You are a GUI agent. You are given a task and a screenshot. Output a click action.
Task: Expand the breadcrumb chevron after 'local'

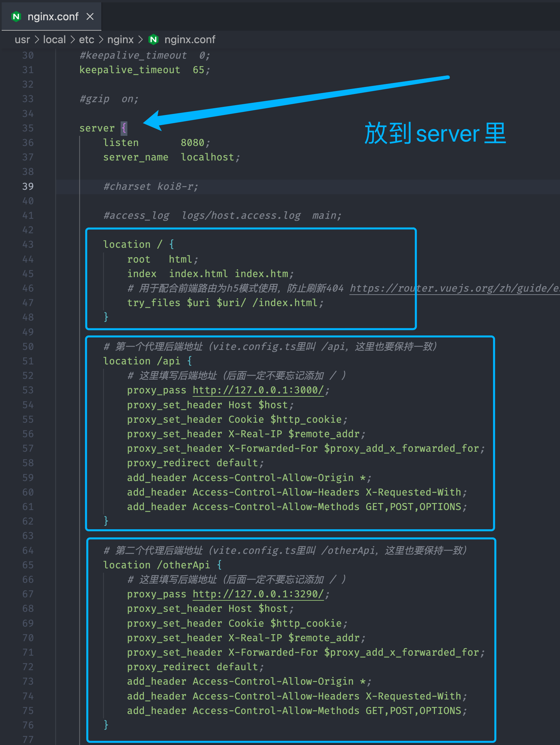coord(72,40)
